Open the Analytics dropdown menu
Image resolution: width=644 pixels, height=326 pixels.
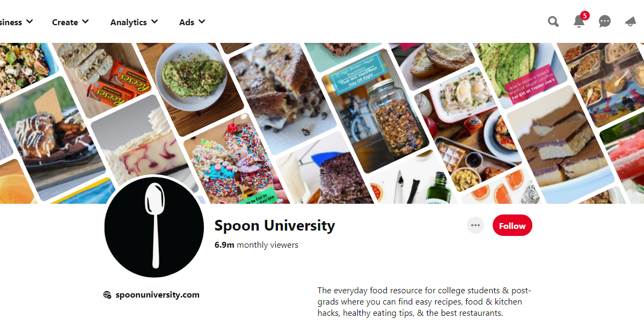(x=134, y=22)
